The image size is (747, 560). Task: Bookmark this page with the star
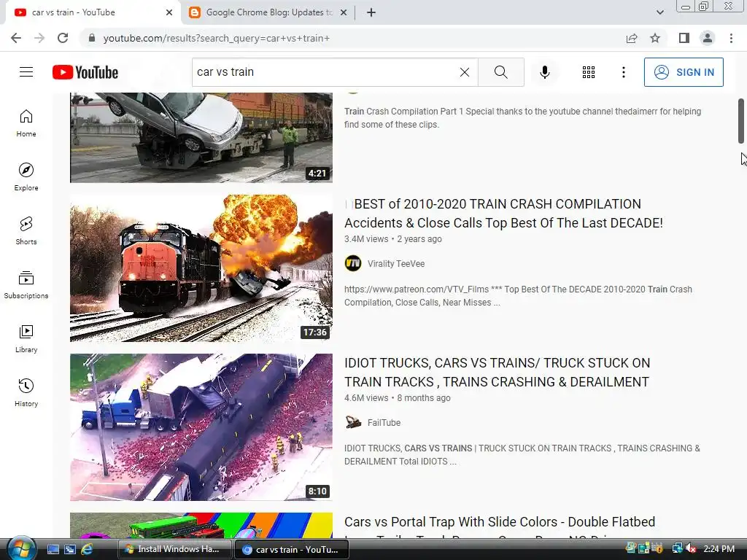click(x=655, y=38)
